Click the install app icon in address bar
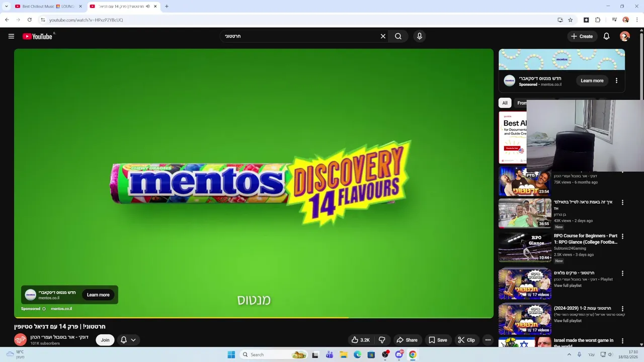This screenshot has width=644, height=362. (560, 20)
